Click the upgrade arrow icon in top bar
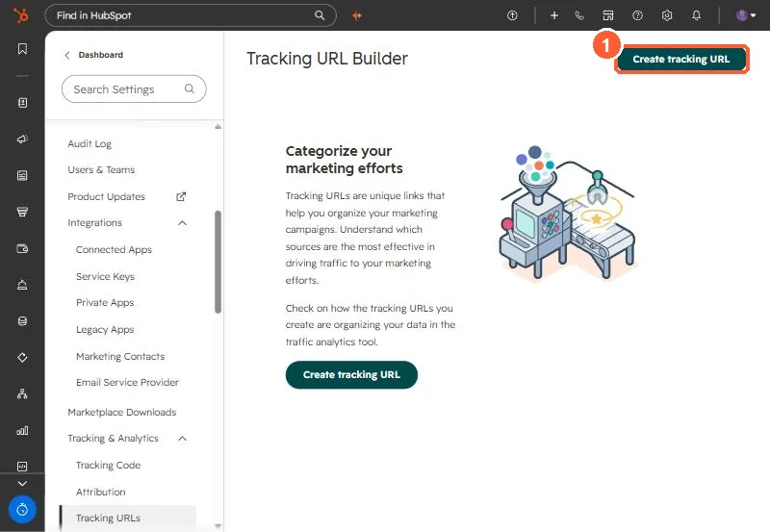Image resolution: width=770 pixels, height=532 pixels. click(512, 15)
